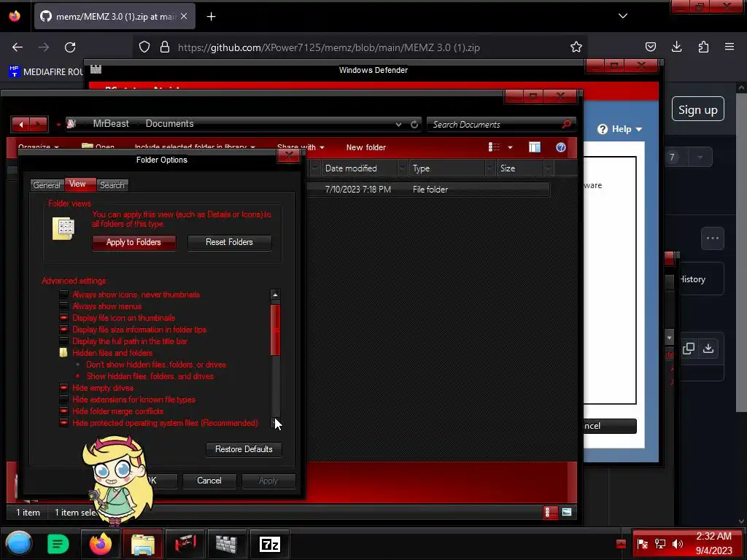The width and height of the screenshot is (747, 560).
Task: Open a new Firefox tab
Action: (211, 17)
